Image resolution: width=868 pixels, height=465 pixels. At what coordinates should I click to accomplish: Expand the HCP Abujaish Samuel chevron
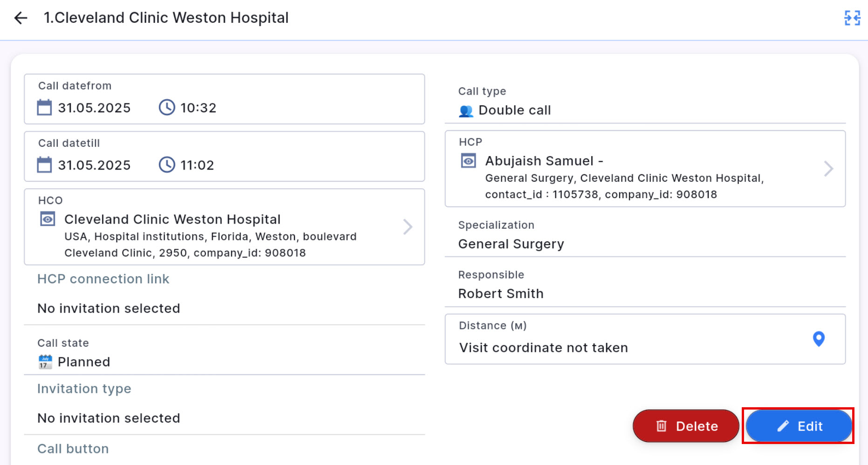(x=828, y=169)
